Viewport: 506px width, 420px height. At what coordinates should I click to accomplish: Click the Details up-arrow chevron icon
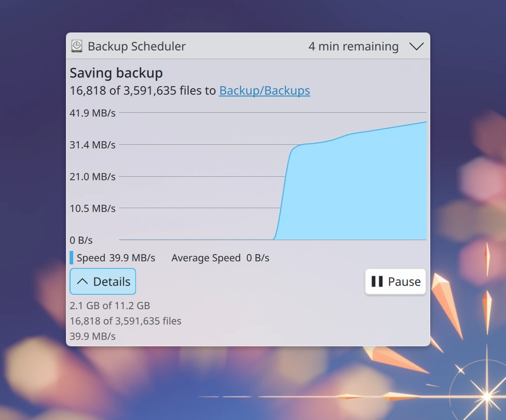(82, 281)
